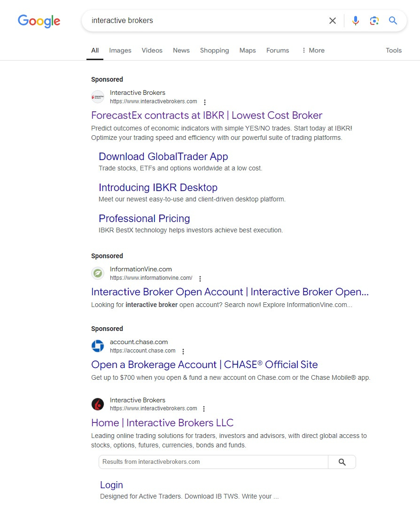Open ForecastEx contracts at IBKR link
The image size is (420, 507).
pos(206,115)
